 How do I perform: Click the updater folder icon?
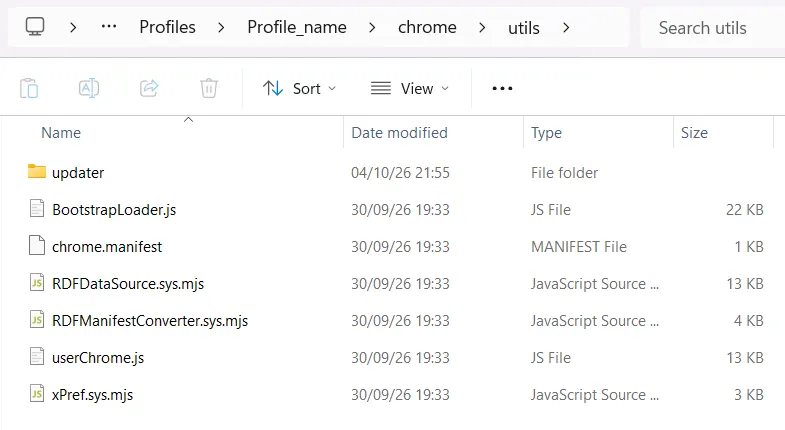pyautogui.click(x=37, y=171)
